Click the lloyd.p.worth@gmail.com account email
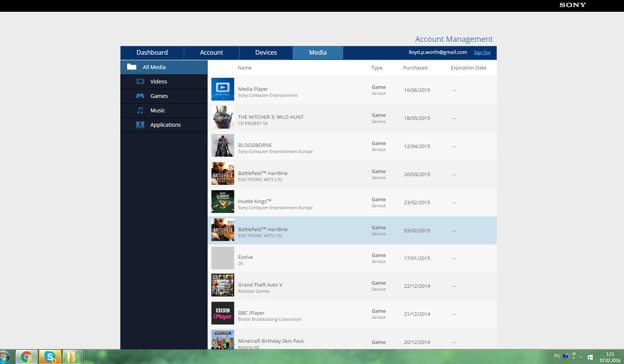624x364 pixels. [x=438, y=52]
